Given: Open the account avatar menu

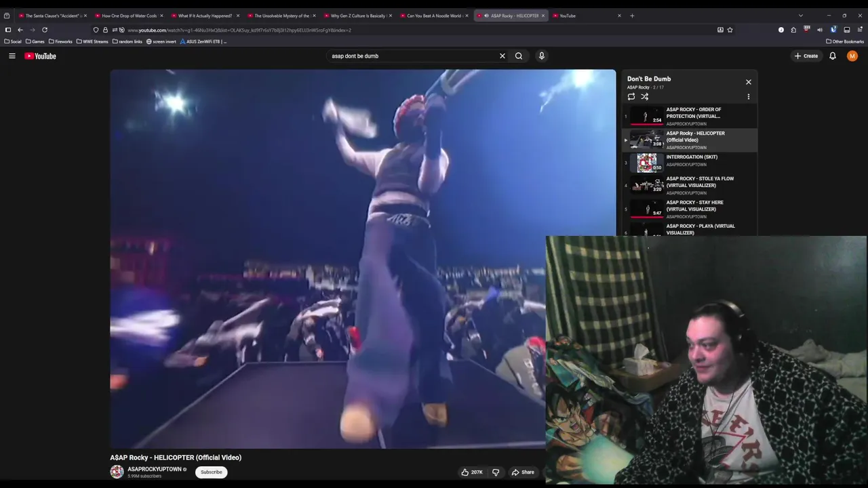Looking at the screenshot, I should pyautogui.click(x=852, y=56).
